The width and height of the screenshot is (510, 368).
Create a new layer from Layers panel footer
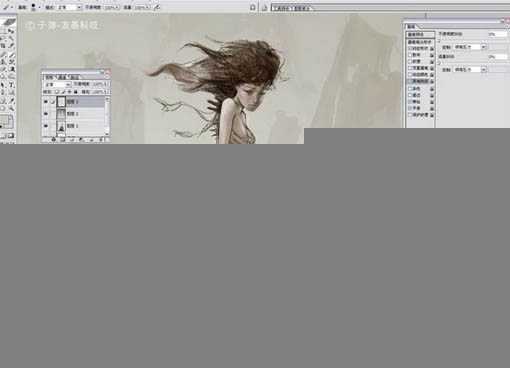click(91, 140)
